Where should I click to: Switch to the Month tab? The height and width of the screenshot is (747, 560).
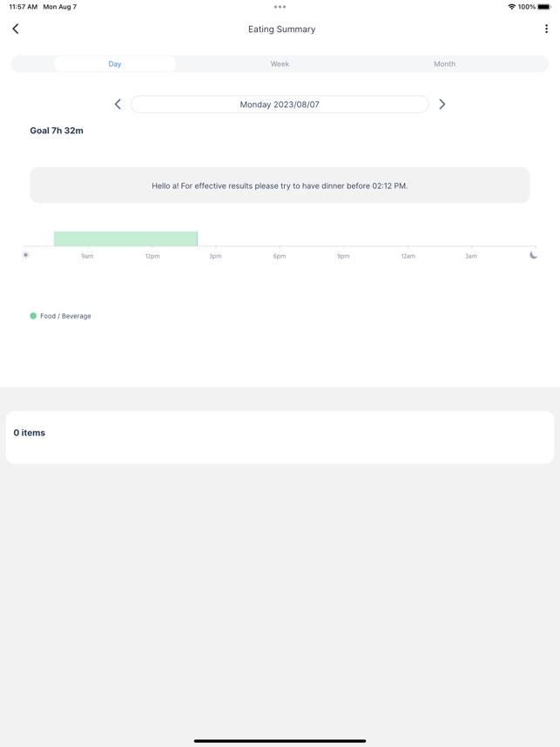[x=444, y=64]
